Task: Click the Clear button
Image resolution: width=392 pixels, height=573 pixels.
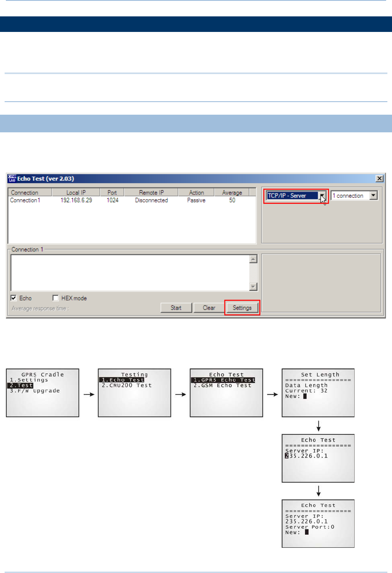Action: [209, 308]
